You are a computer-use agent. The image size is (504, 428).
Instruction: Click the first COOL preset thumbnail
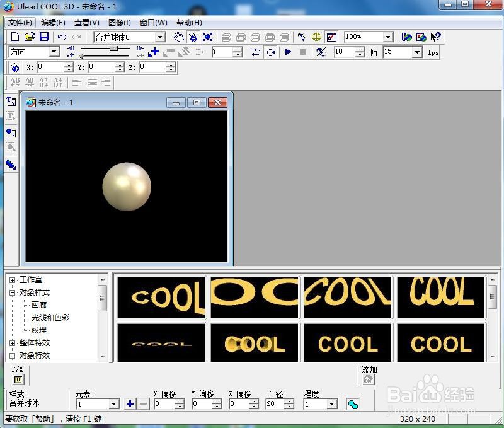[x=161, y=297]
